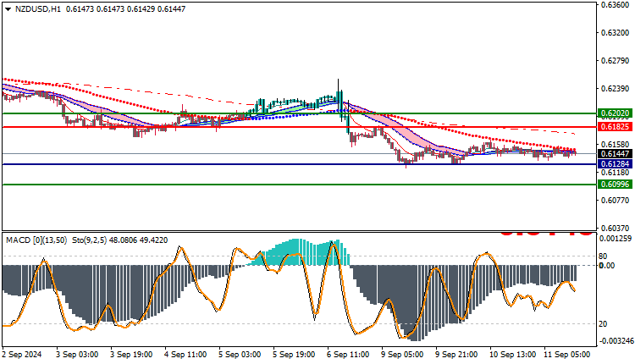Click the 0.00 MACD zero level label
The image size is (635, 364).
606,265
